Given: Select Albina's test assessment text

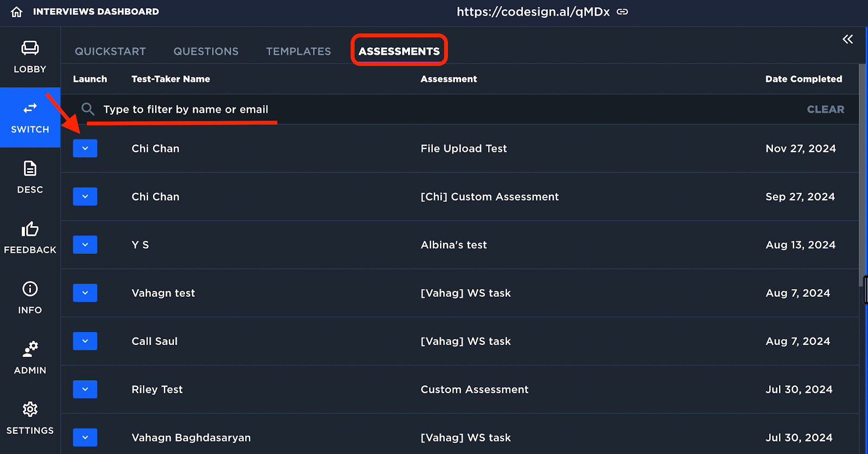Looking at the screenshot, I should click(454, 245).
